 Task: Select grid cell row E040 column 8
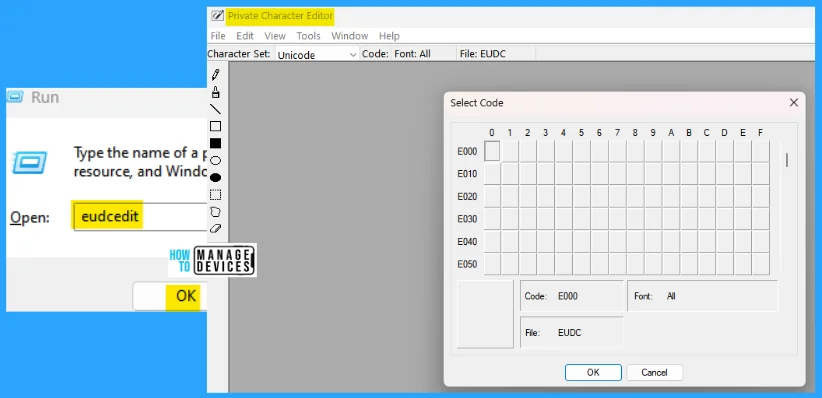click(x=635, y=241)
